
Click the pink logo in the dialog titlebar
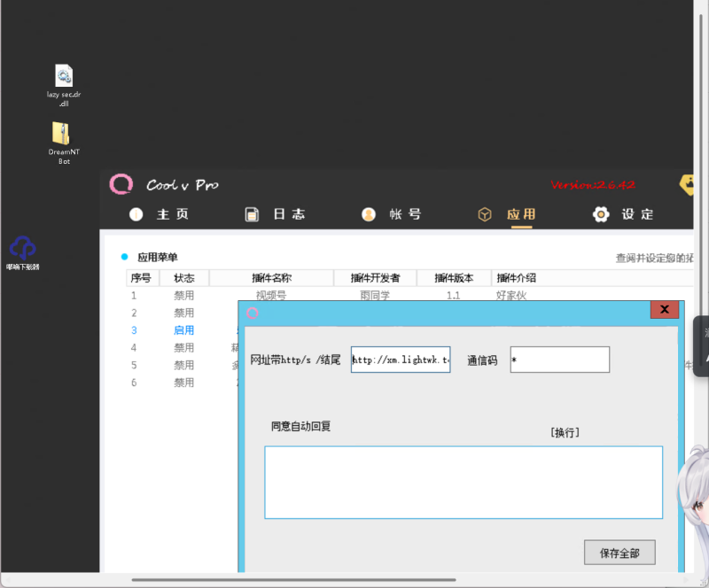[253, 313]
